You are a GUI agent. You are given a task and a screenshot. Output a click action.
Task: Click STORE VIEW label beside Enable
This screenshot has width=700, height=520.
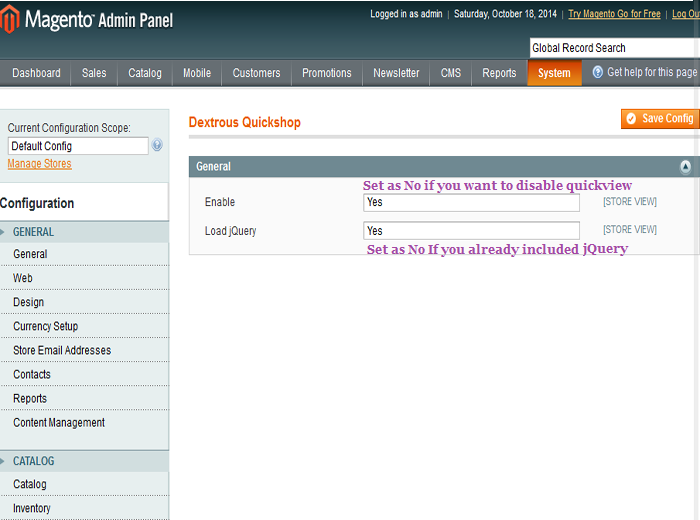[630, 202]
